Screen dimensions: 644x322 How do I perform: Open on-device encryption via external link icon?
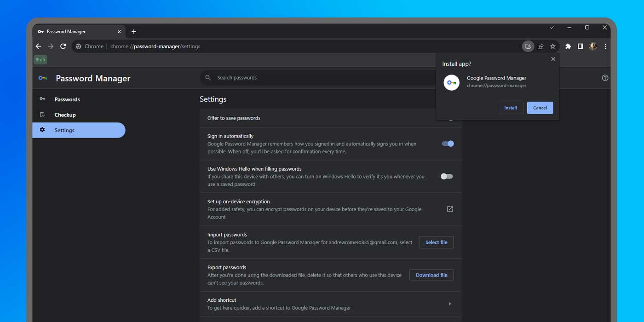click(449, 209)
